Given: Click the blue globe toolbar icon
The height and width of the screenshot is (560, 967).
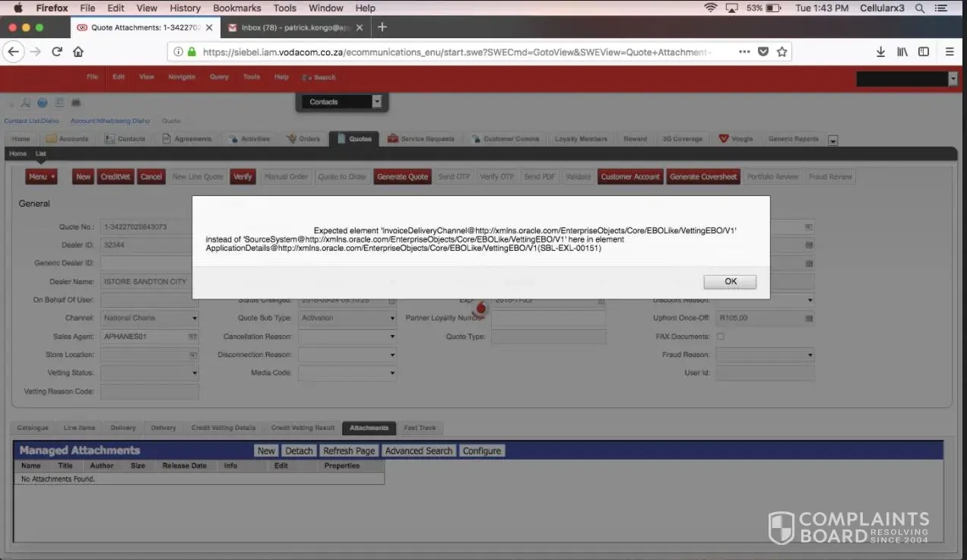Looking at the screenshot, I should (43, 103).
